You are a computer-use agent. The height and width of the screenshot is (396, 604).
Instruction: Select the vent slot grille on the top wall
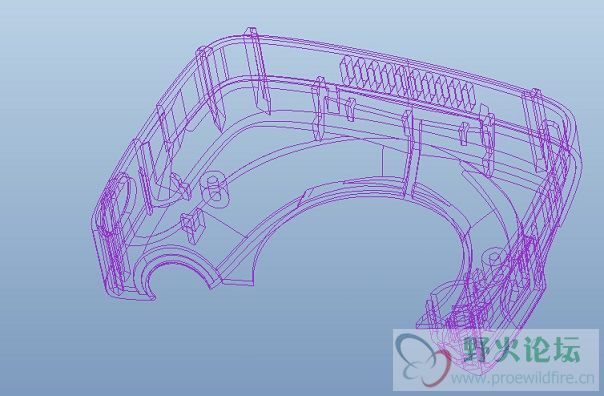pos(408,83)
